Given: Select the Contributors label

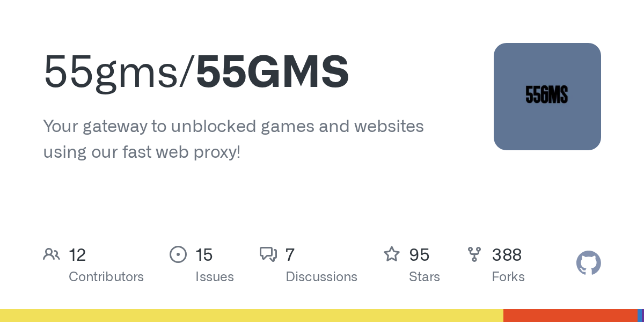Looking at the screenshot, I should [x=106, y=277].
